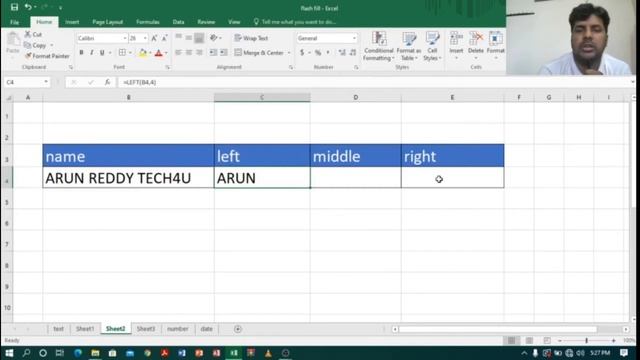The width and height of the screenshot is (640, 360).
Task: Click the New Sheet plus button
Action: pos(238,329)
